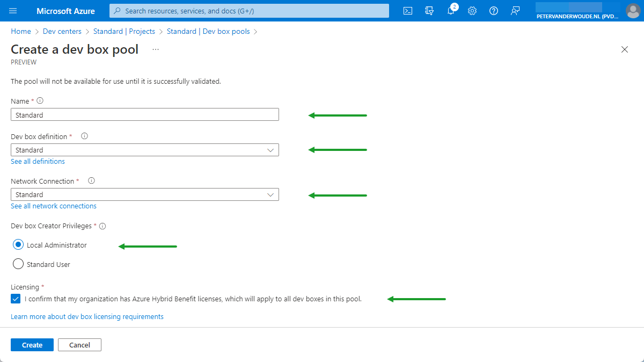644x362 pixels.
Task: Open the Azure portal hamburger menu
Action: [13, 11]
